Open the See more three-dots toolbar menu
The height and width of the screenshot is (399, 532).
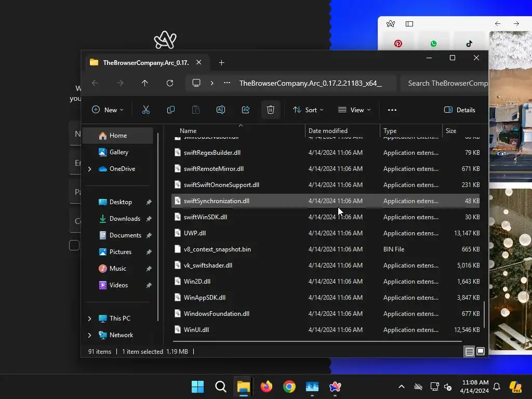392,110
